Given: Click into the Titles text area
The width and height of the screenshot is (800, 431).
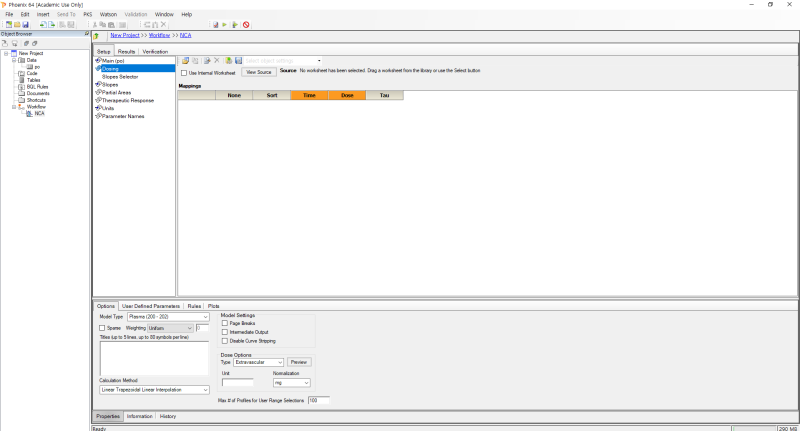Looking at the screenshot, I should point(154,359).
